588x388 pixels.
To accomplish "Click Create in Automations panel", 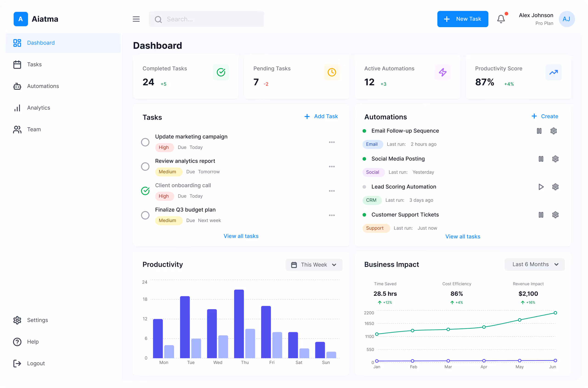I will click(x=545, y=116).
